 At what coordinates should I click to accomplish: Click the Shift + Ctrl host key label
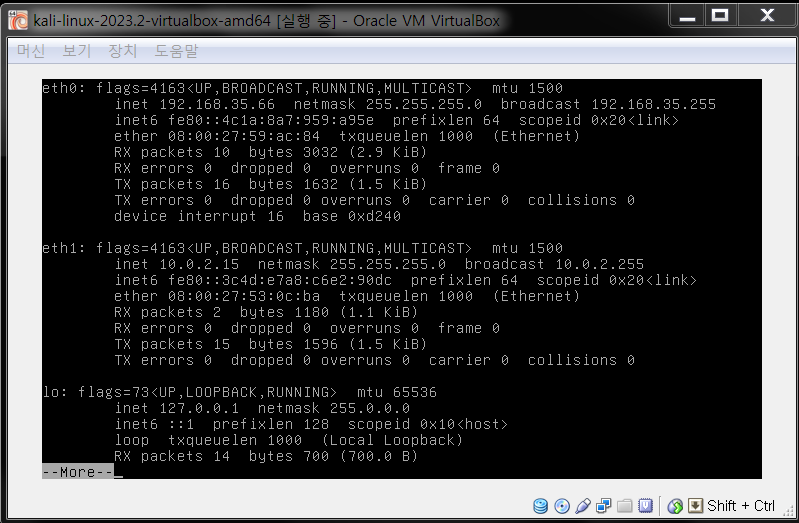point(741,506)
